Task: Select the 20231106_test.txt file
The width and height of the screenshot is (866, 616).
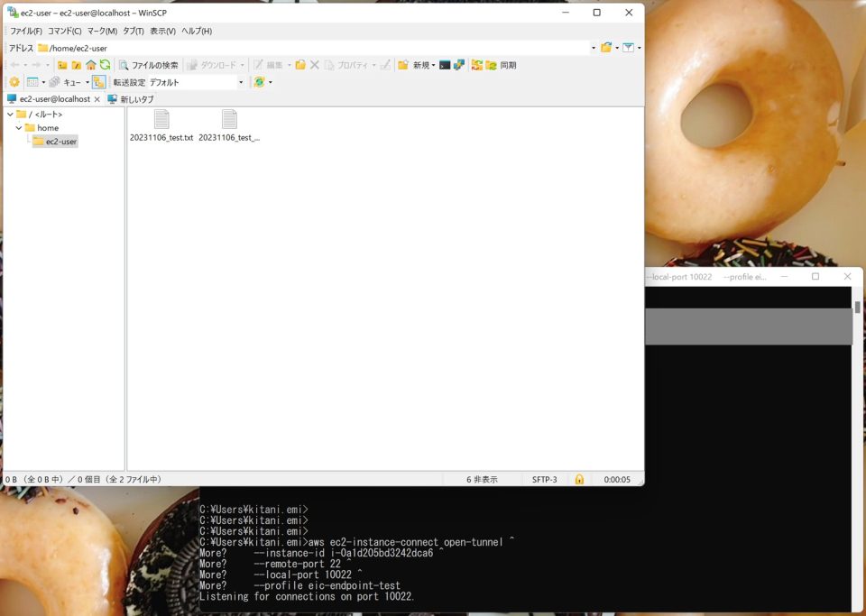Action: tap(161, 126)
